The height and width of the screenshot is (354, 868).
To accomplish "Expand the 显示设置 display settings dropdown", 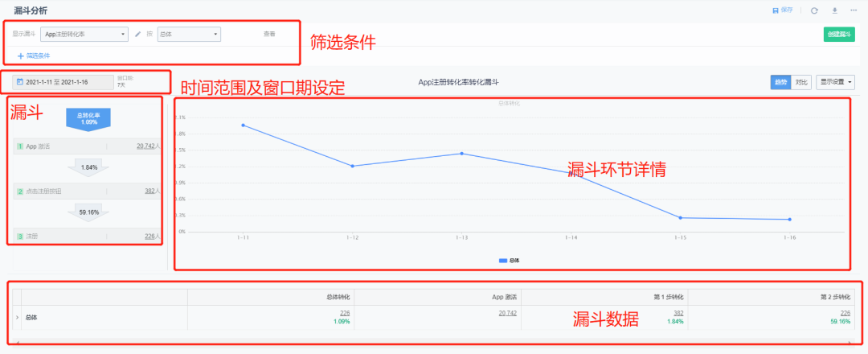I will tap(835, 82).
